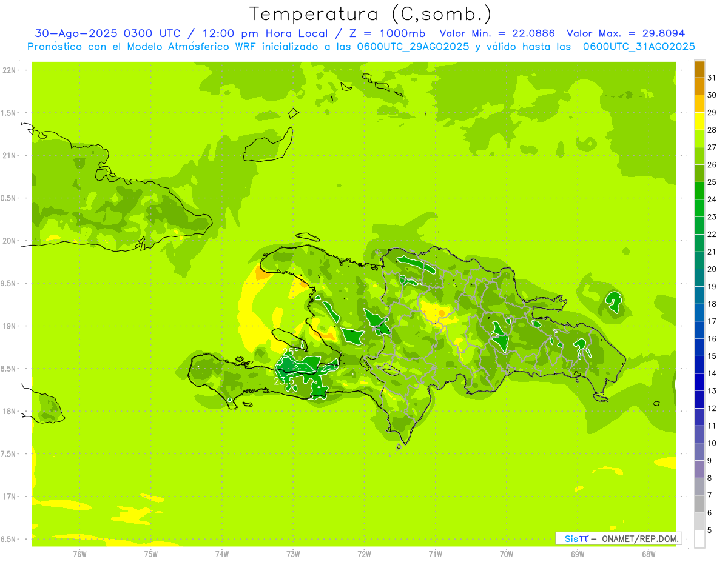Pick the amber swatch between legend 30 and 29
Image resolution: width=728 pixels, height=562 pixels.
click(x=699, y=104)
